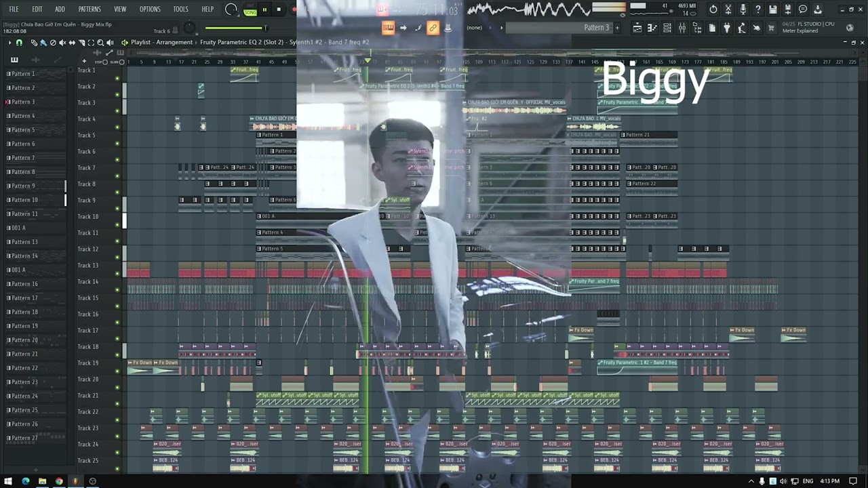Open the Mixer window from toolbar
Image resolution: width=868 pixels, height=488 pixels.
[x=682, y=28]
